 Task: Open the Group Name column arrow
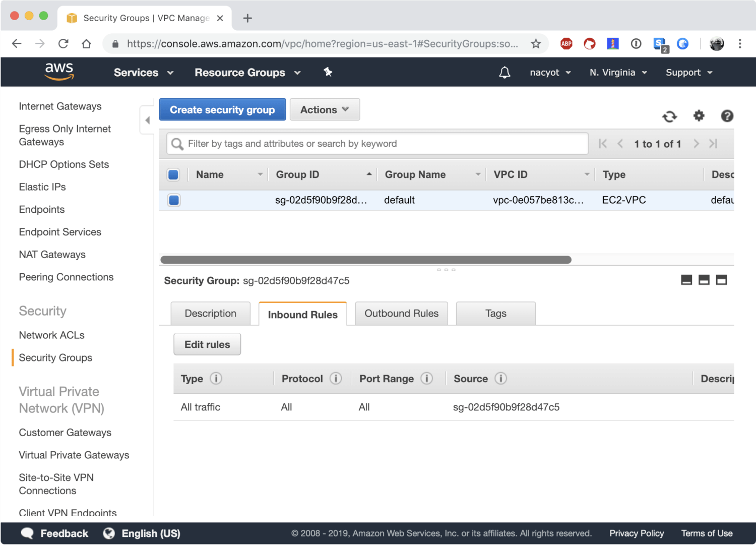click(478, 174)
